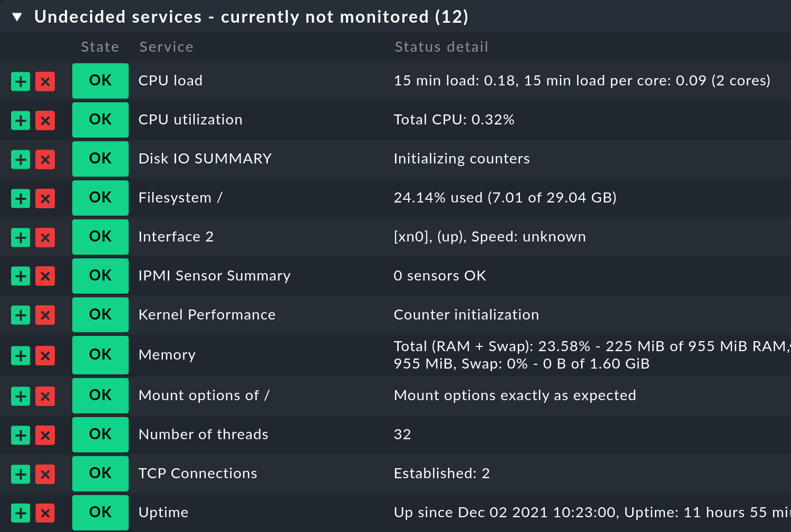Expand details for the Memory service row
791x532 pixels.
click(167, 355)
